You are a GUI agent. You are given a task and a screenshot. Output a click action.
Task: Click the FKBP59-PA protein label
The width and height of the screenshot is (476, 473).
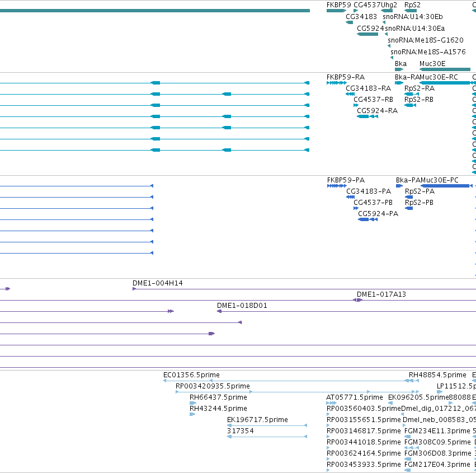[x=346, y=180]
